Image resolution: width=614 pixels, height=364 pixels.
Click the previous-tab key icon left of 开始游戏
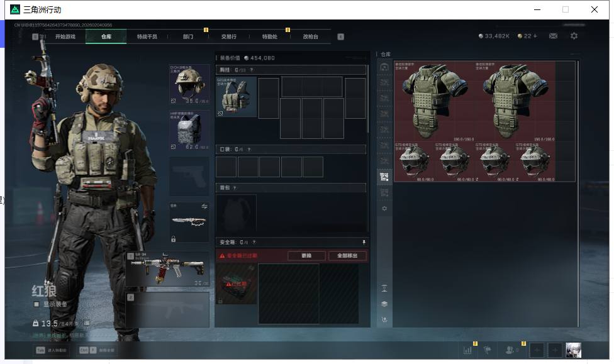click(x=35, y=36)
